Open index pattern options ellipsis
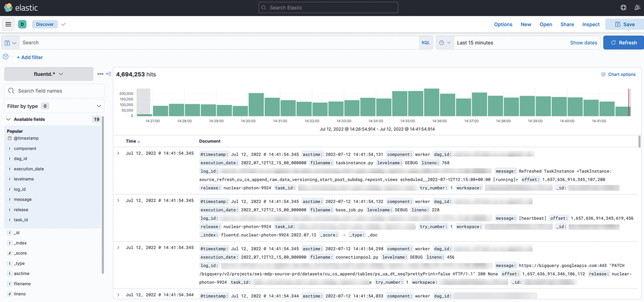 pos(100,74)
